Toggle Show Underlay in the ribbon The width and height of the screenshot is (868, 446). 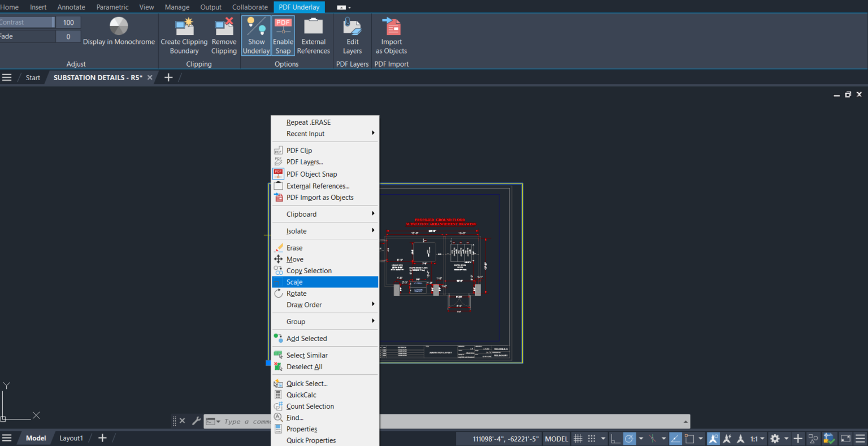[x=256, y=36]
